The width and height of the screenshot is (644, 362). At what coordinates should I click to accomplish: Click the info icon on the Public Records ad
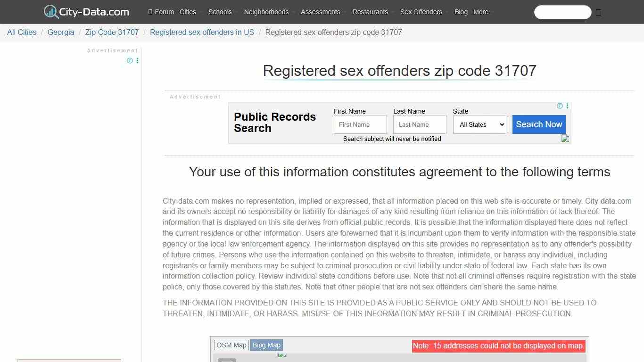pyautogui.click(x=560, y=106)
